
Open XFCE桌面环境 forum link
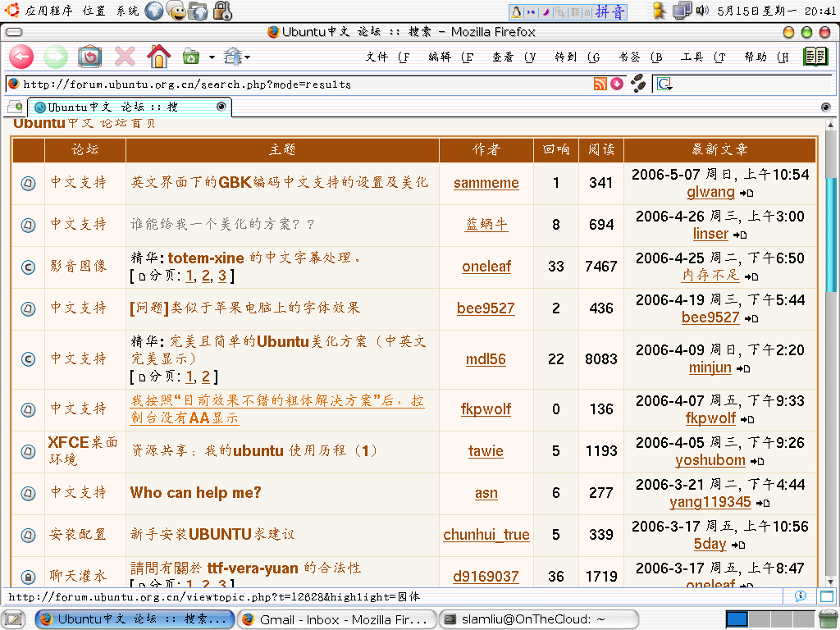click(x=83, y=450)
